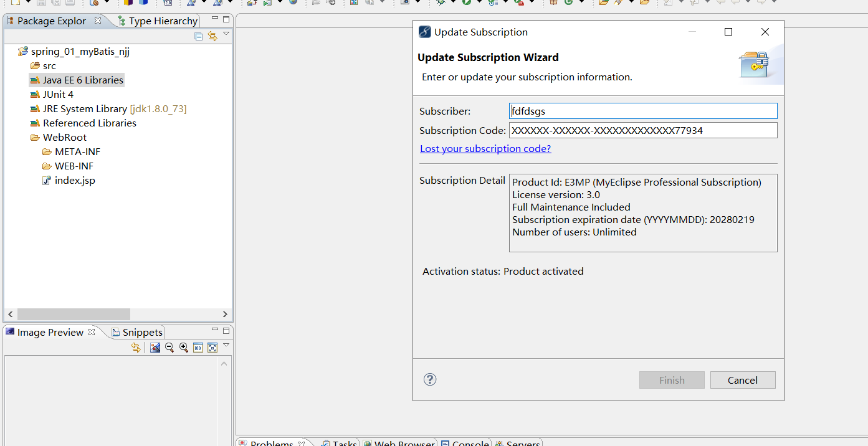Click the MyEclipse icon in the dialog title bar
Viewport: 868px width, 446px height.
(425, 32)
